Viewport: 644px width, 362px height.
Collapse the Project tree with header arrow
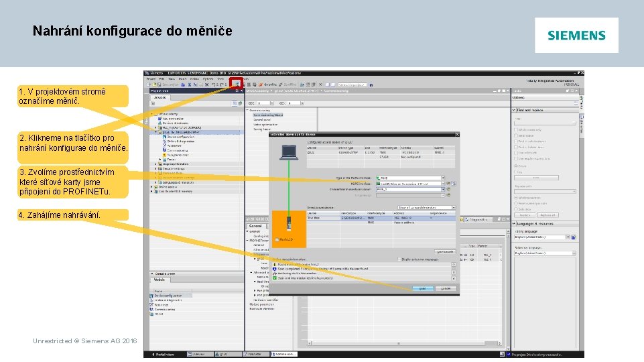[x=241, y=90]
